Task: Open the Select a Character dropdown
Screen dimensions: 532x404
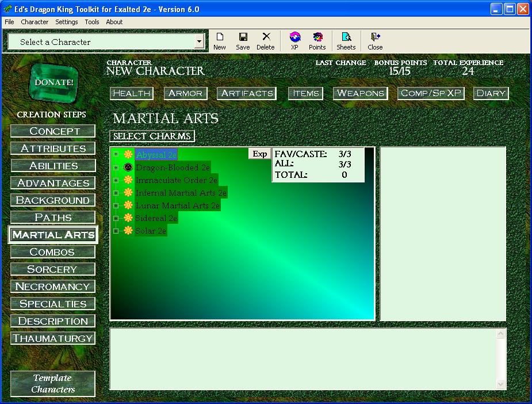Action: click(x=199, y=42)
